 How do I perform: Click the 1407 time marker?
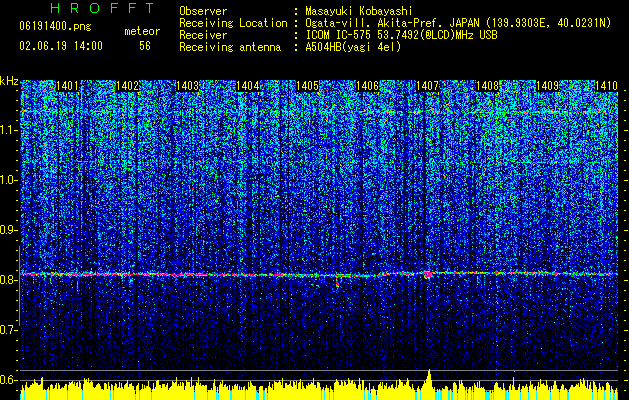[427, 86]
